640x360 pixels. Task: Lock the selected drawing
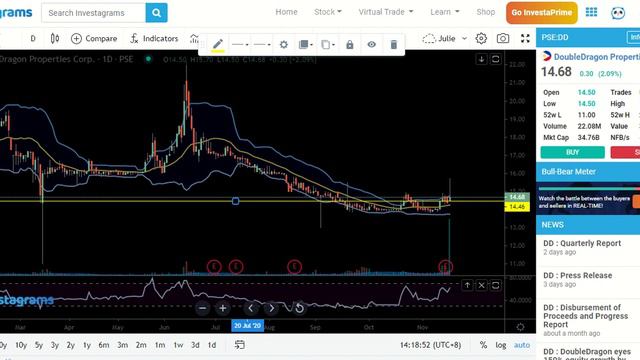point(350,44)
